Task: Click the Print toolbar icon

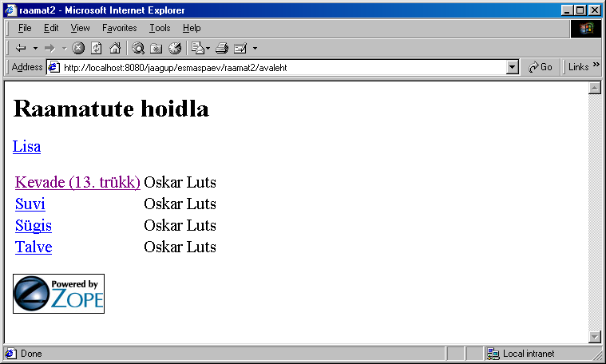Action: point(222,48)
